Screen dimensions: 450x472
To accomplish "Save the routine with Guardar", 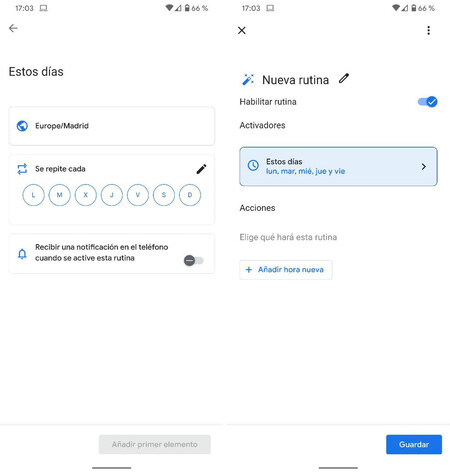I will pos(414,444).
